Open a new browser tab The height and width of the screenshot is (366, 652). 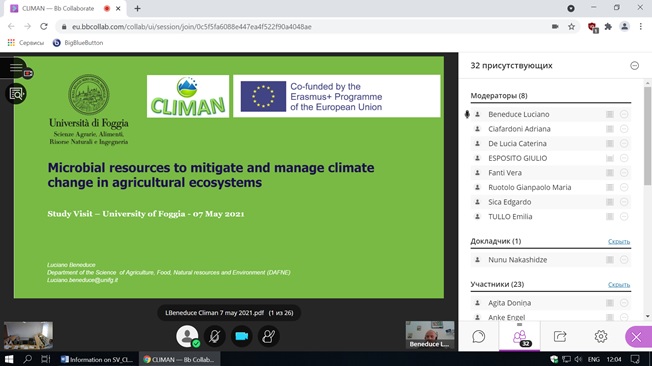tap(137, 8)
